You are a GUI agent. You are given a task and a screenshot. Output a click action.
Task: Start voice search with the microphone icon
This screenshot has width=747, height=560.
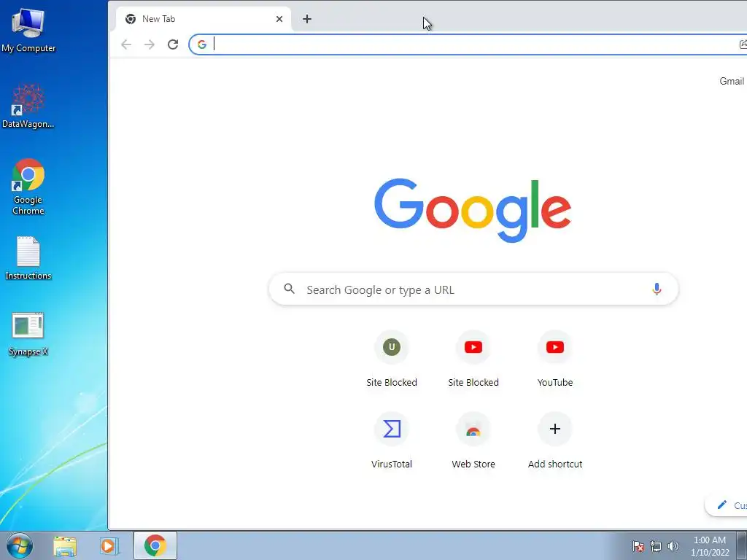pos(657,289)
